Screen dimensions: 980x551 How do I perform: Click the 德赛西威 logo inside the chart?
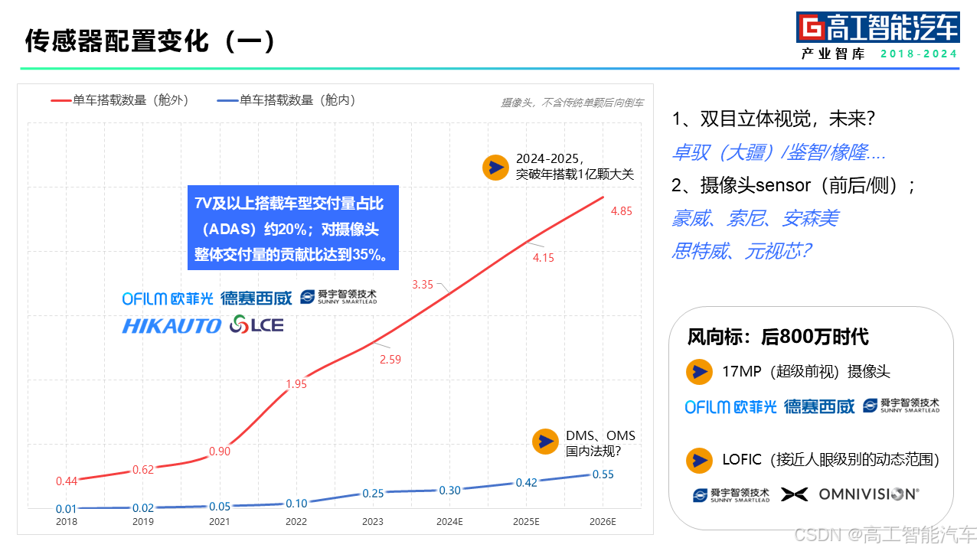pyautogui.click(x=256, y=298)
